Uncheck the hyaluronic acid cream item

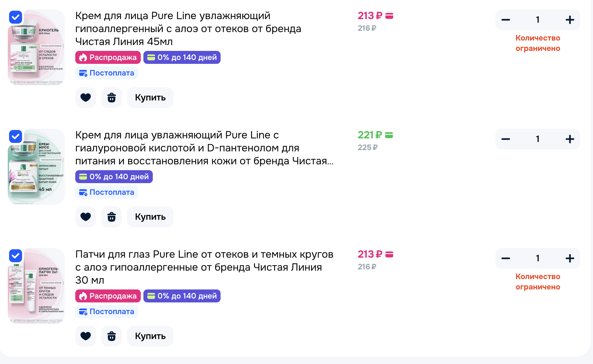click(x=16, y=136)
